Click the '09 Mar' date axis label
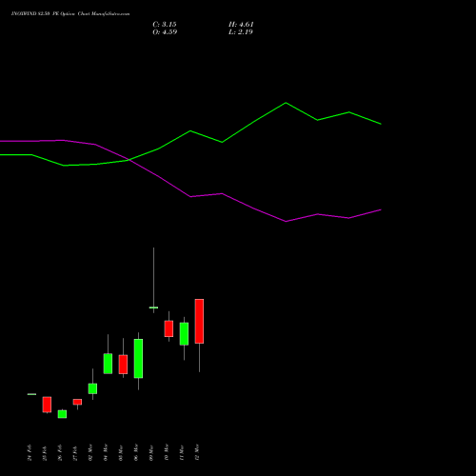 pyautogui.click(x=151, y=452)
